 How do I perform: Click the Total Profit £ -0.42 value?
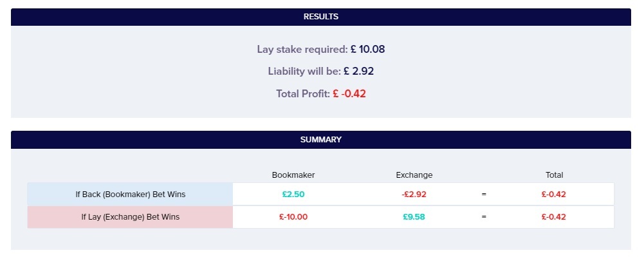tap(349, 94)
